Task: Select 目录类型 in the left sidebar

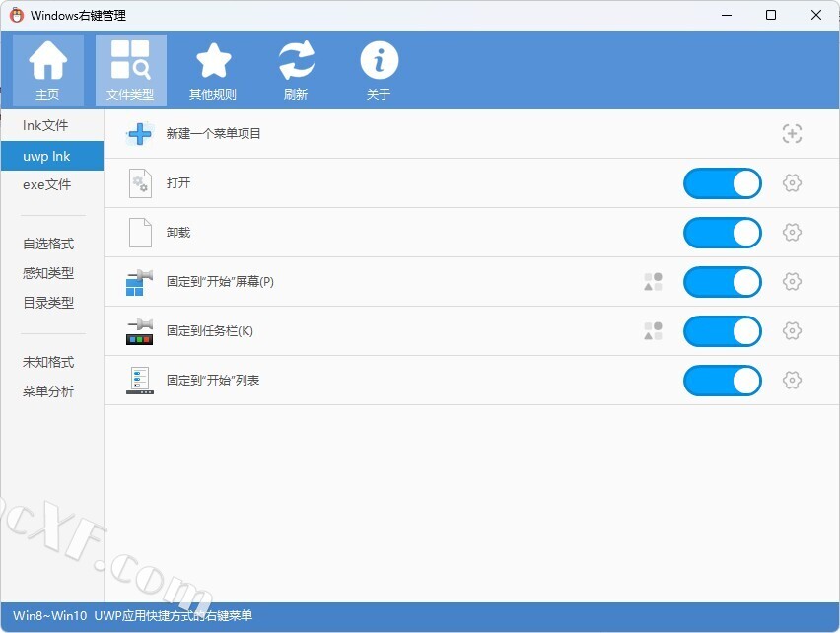Action: (48, 303)
